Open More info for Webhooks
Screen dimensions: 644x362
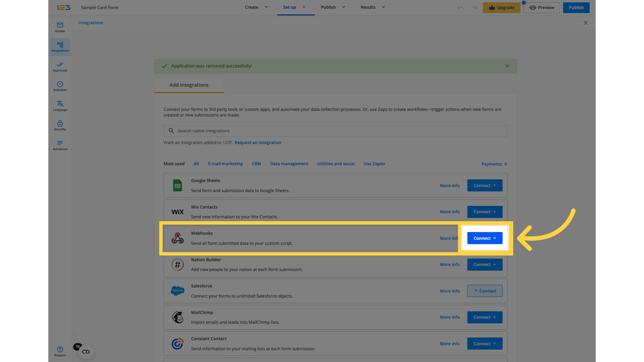[x=449, y=238]
